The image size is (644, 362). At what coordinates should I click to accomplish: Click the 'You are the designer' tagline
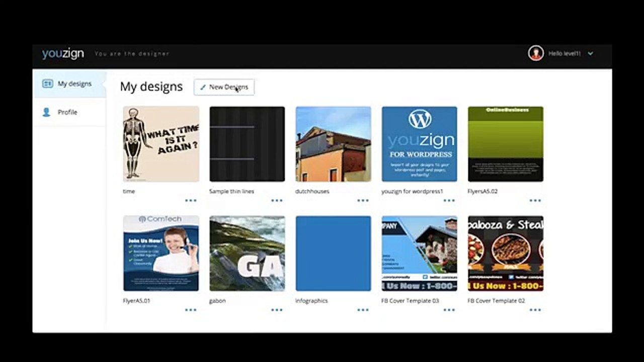pos(132,54)
